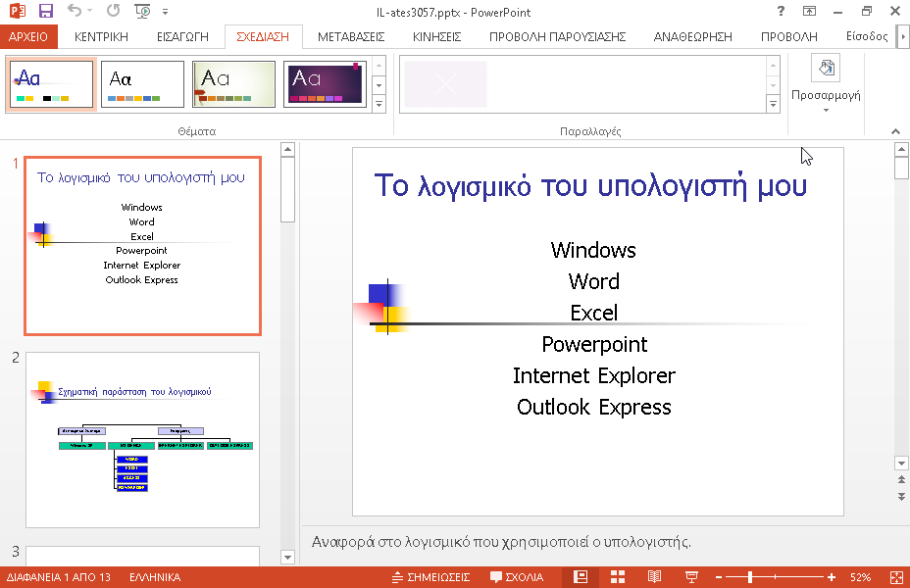This screenshot has height=588, width=910.
Task: Click thumbnail pane scroll down arrow
Action: 287,558
